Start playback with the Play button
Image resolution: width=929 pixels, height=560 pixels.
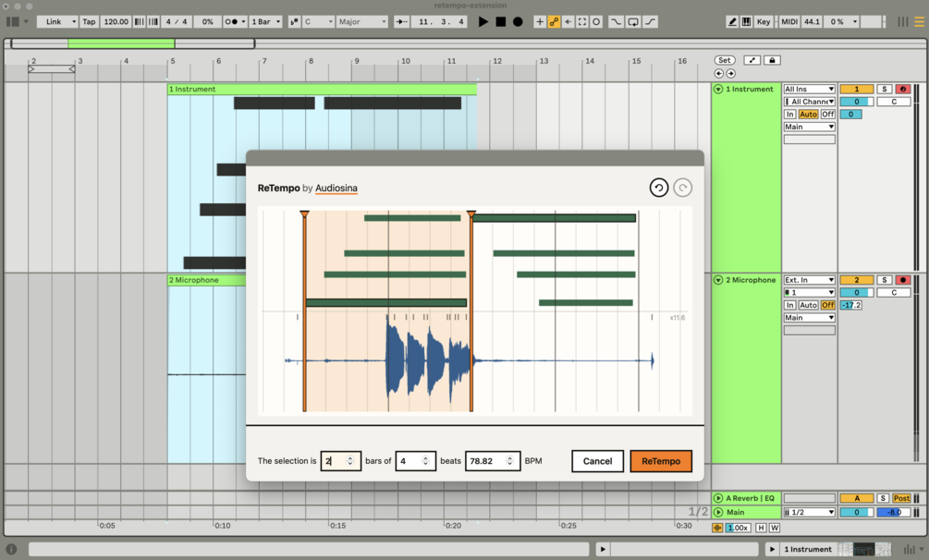pos(483,22)
